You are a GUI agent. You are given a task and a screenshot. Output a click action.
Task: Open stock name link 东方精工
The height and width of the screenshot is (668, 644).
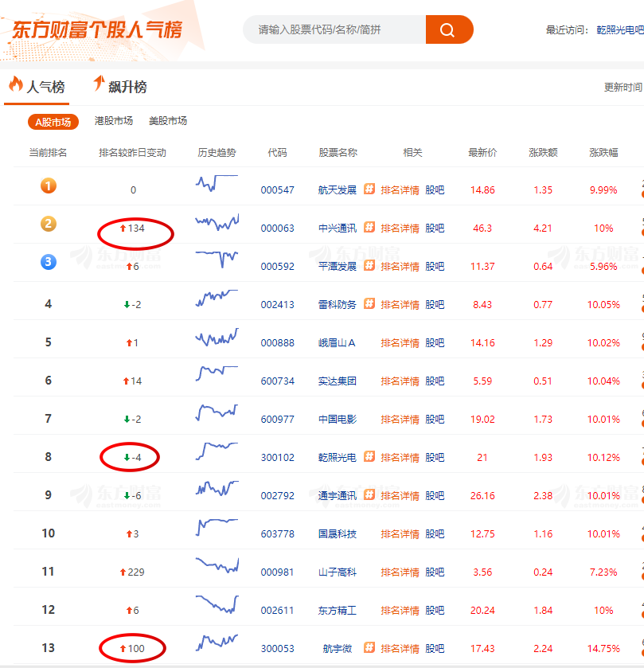click(x=338, y=611)
